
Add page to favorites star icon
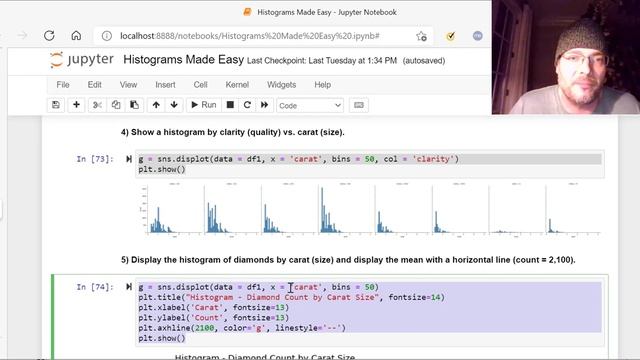click(x=421, y=36)
